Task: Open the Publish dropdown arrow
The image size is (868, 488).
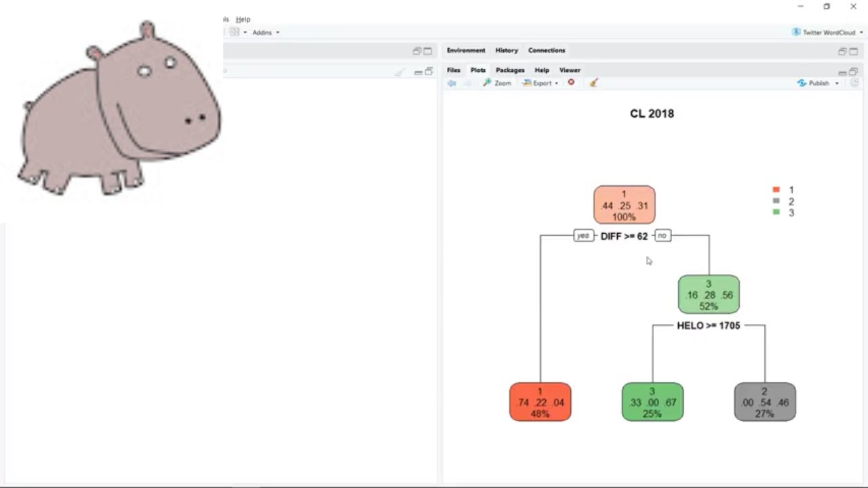Action: [x=837, y=83]
